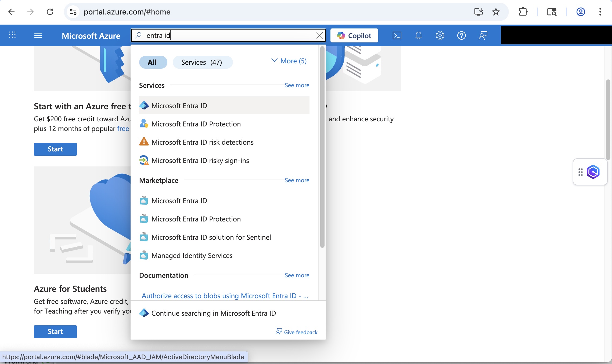The height and width of the screenshot is (364, 612).
Task: Open 'Authorize access to blobs' documentation link
Action: [x=225, y=296]
